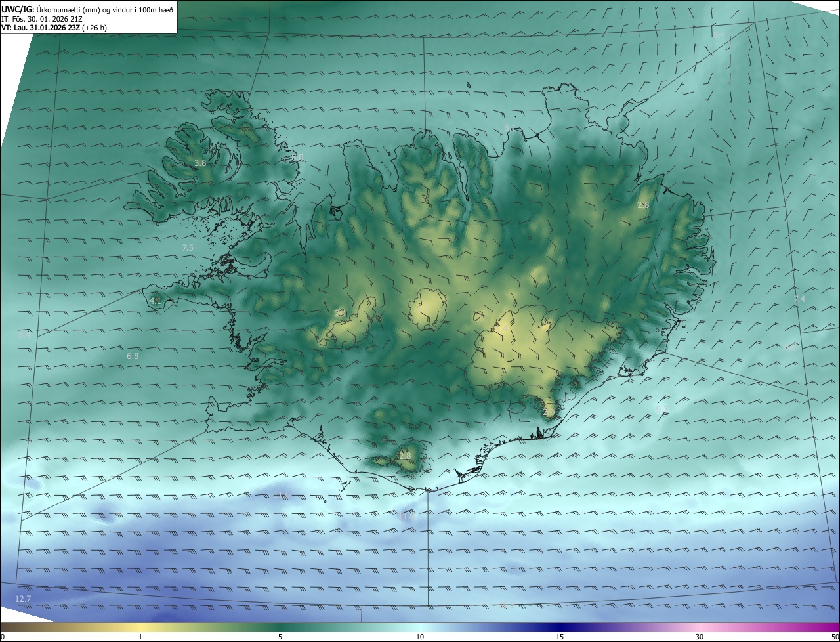840x642 pixels.
Task: Click the 2.1 value on the glacier
Action: [x=341, y=313]
